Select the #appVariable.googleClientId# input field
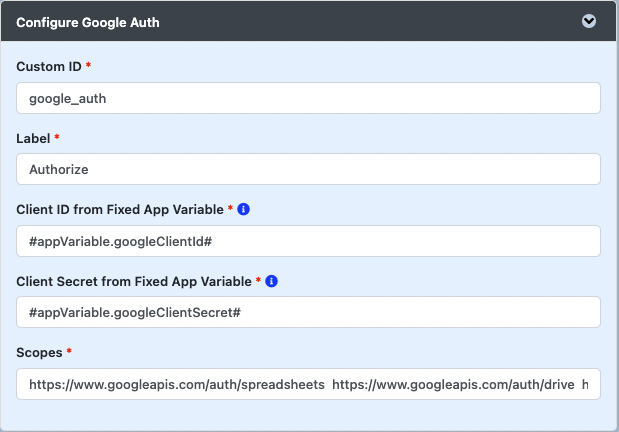 click(x=308, y=241)
